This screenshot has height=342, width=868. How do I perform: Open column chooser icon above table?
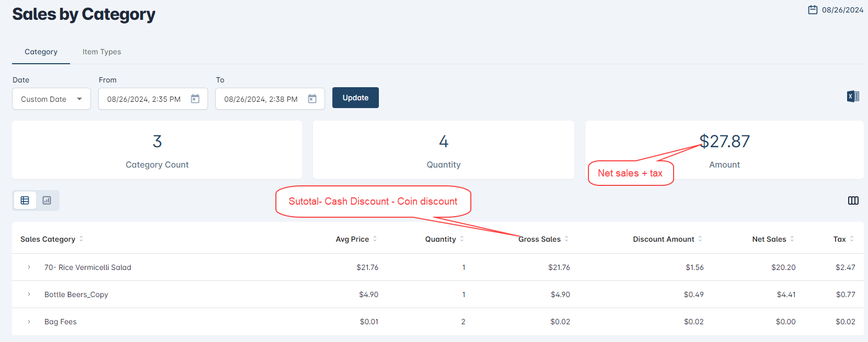coord(853,201)
